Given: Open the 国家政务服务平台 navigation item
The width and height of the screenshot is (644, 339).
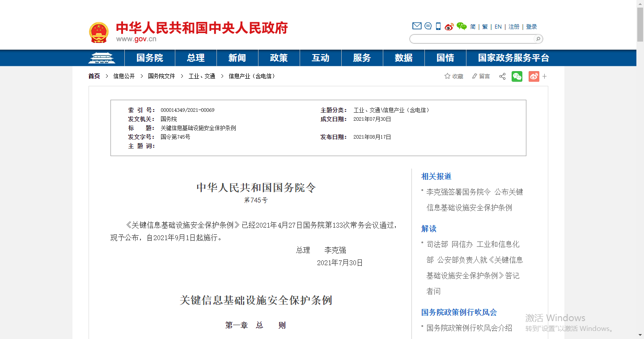Looking at the screenshot, I should [x=513, y=58].
